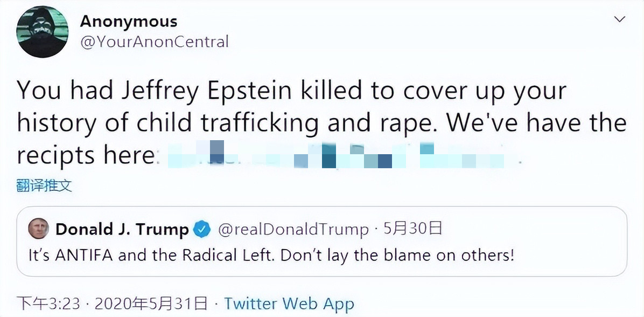Click the Anonymous profile avatar

tap(42, 31)
